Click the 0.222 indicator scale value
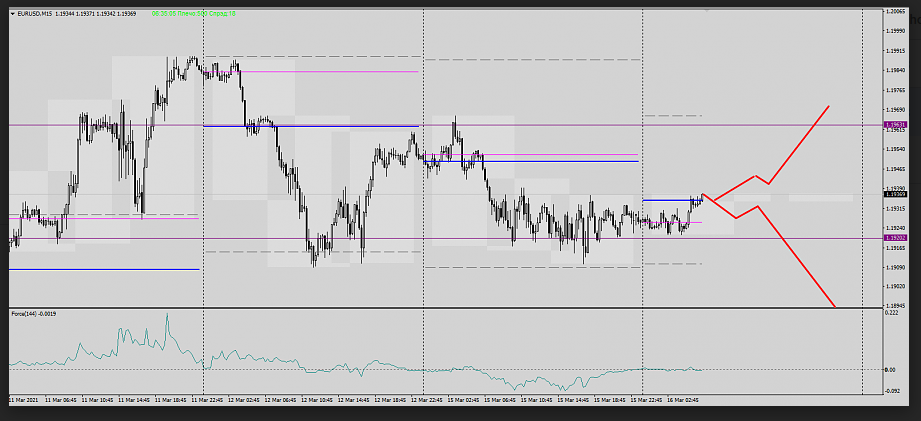This screenshot has width=921, height=421. tap(891, 313)
